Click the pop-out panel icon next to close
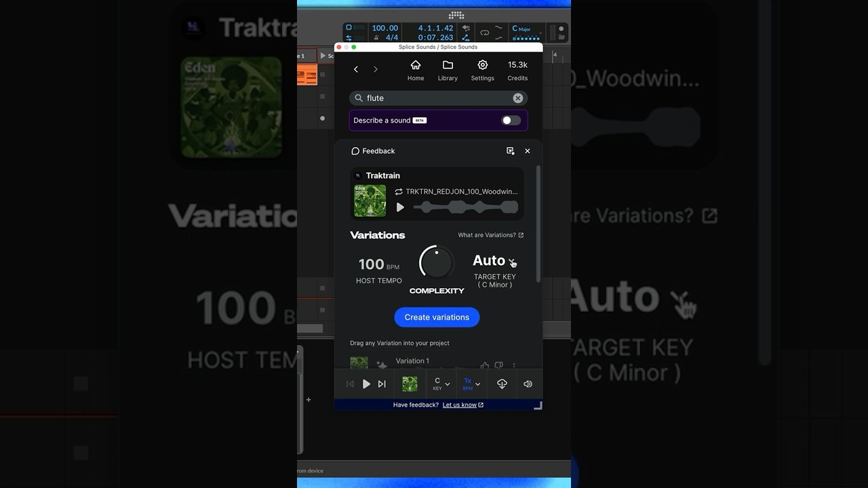The height and width of the screenshot is (488, 868). pos(510,151)
